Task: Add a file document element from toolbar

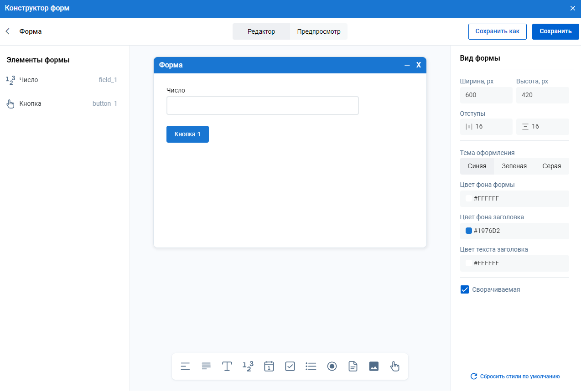Action: click(353, 366)
